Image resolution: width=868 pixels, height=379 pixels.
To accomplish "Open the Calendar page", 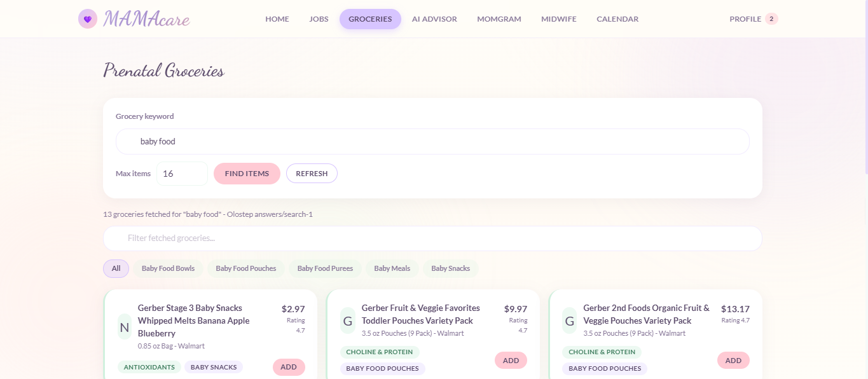I will click(x=617, y=19).
